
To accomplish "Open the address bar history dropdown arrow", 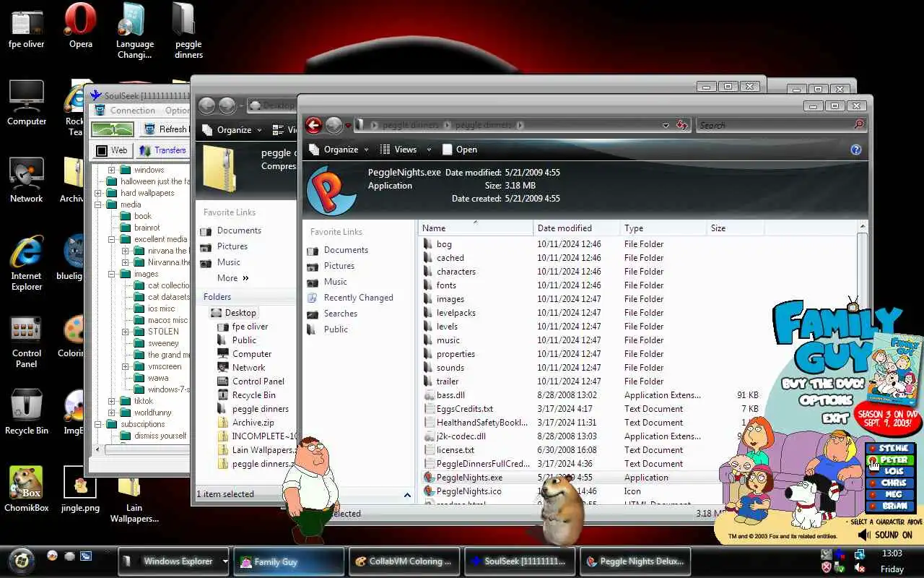I will tap(666, 125).
